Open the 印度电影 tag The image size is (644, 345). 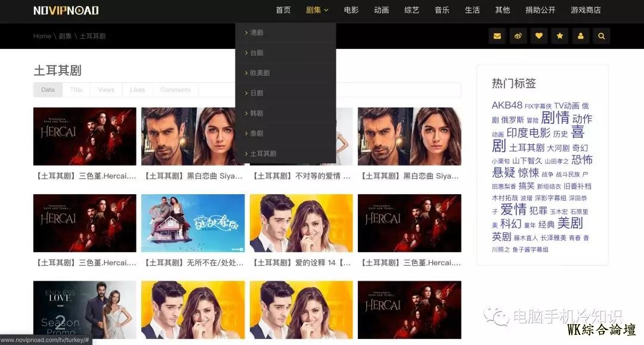pyautogui.click(x=528, y=132)
